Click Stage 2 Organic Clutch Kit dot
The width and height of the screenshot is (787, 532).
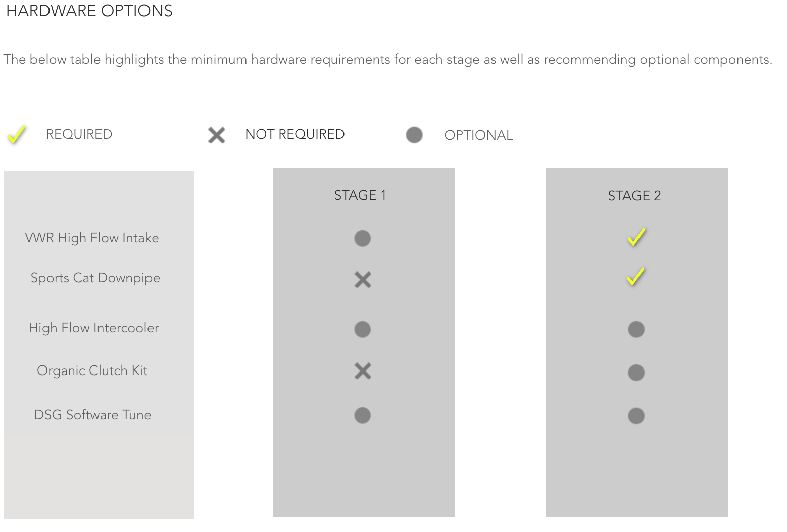click(636, 373)
